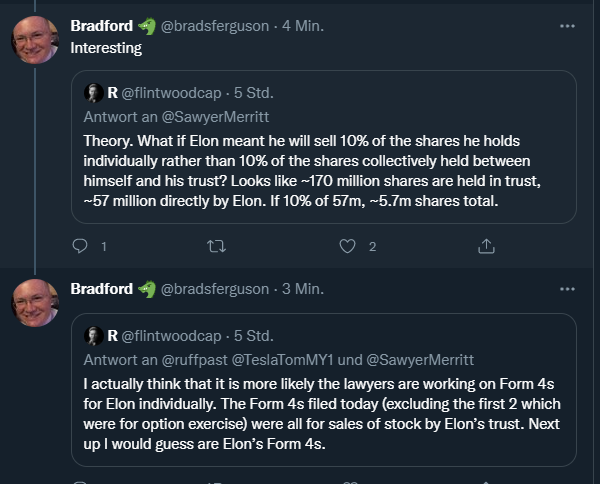Click the small R avatar in the first quoted tweet
The image size is (600, 484).
coord(94,93)
